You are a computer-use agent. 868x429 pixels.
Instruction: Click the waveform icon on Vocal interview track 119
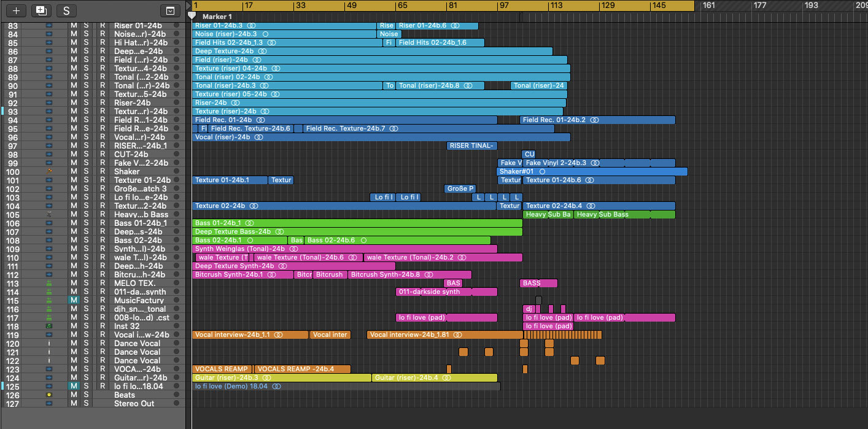(49, 334)
